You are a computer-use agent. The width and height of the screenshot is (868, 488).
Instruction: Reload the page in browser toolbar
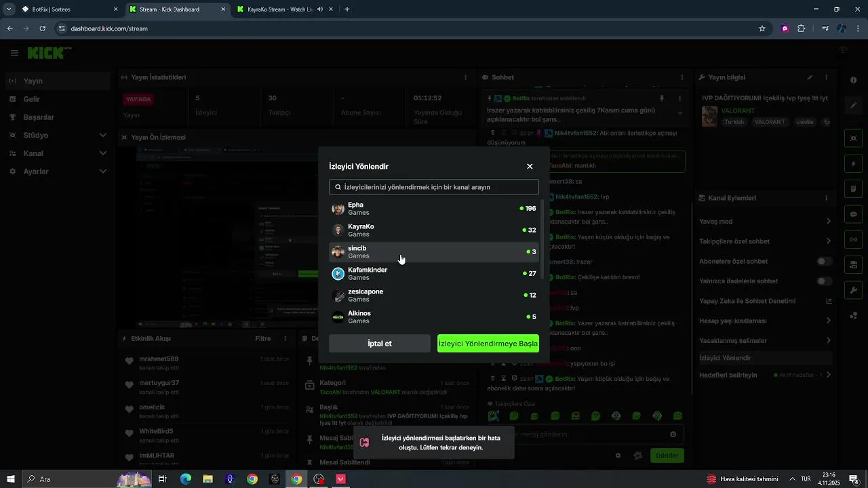42,28
